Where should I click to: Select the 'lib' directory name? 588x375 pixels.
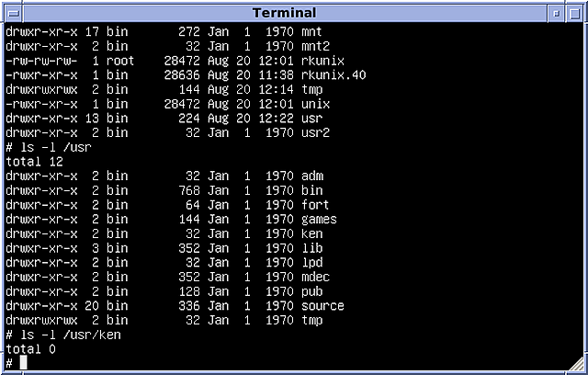(x=312, y=248)
